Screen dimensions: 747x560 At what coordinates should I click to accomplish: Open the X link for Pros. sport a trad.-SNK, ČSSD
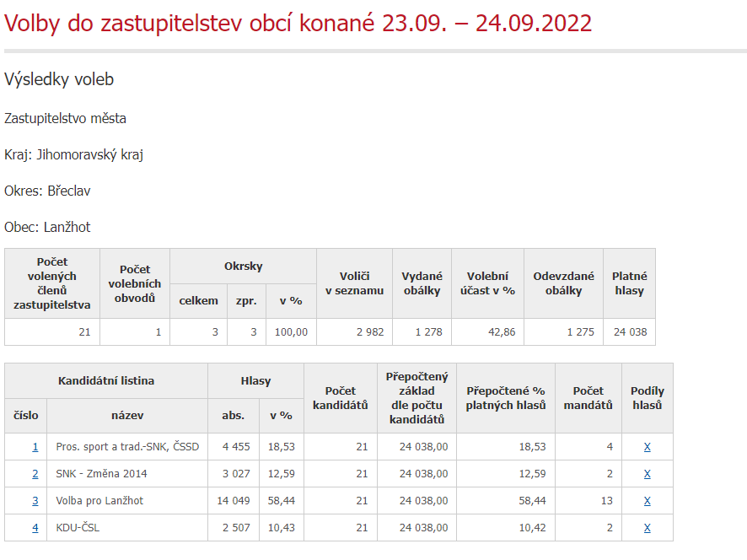click(x=647, y=447)
